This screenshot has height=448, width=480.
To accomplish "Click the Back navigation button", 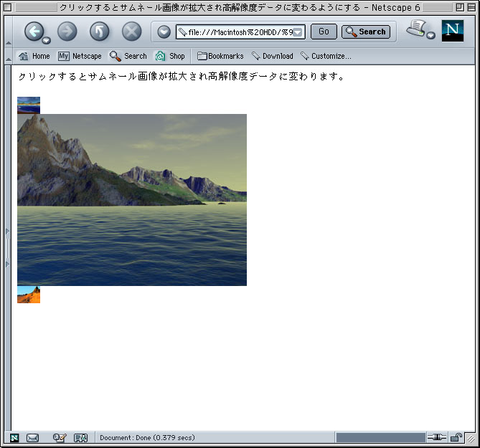I will point(34,31).
